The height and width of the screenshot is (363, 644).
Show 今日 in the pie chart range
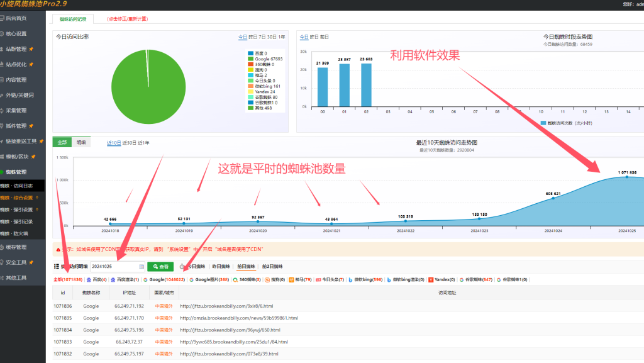[x=243, y=37]
